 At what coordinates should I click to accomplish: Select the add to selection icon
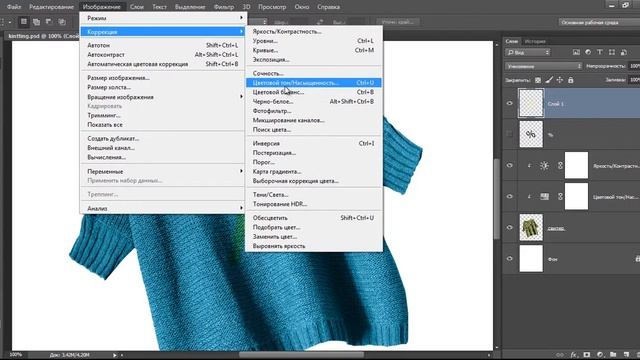pyautogui.click(x=36, y=22)
